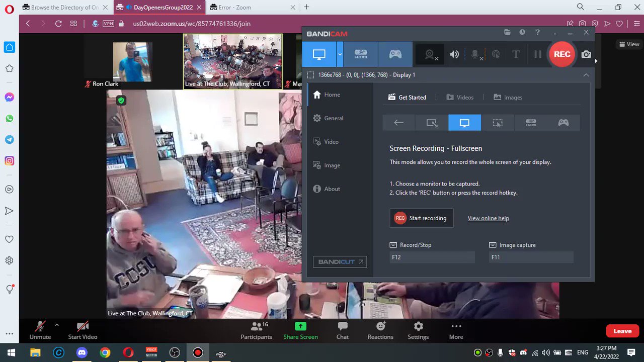Click the big red REC button
Viewport: 644px width, 362px height.
562,54
